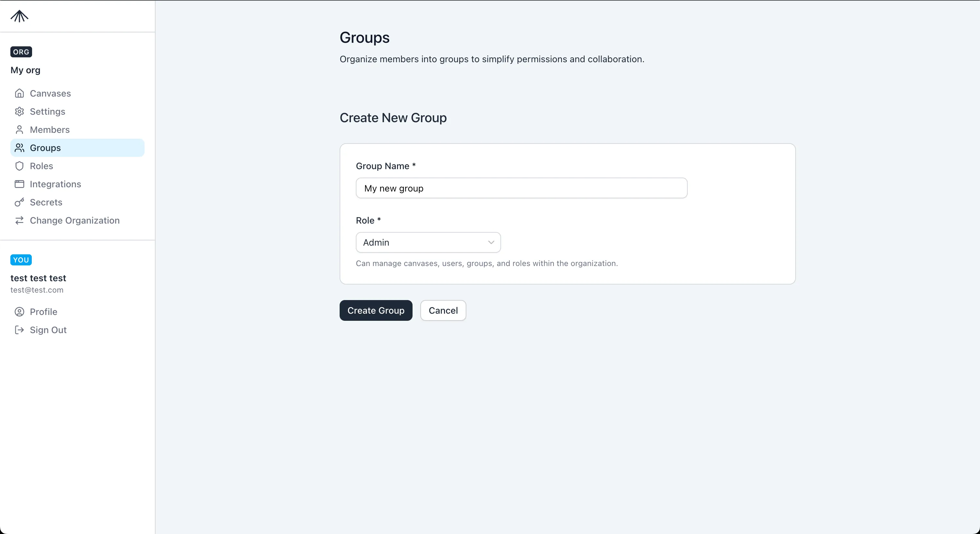
Task: Open Integrations via the window icon
Action: [x=19, y=184]
